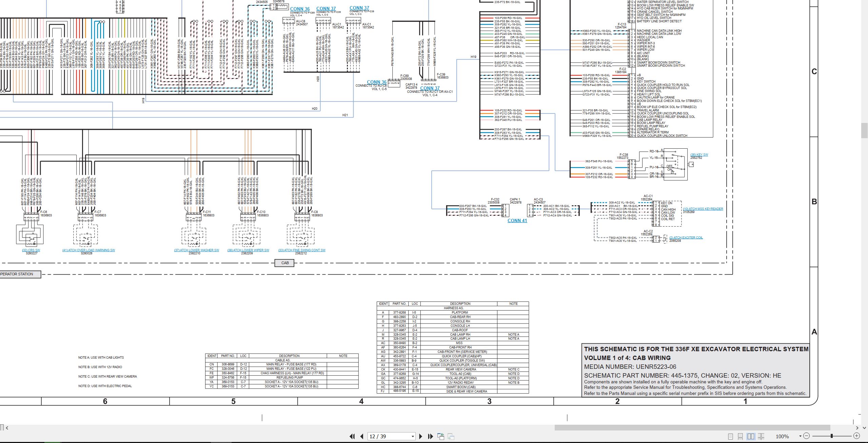This screenshot has height=443, width=868.
Task: Click the F-C2 1385184 connector label
Action: (621, 70)
